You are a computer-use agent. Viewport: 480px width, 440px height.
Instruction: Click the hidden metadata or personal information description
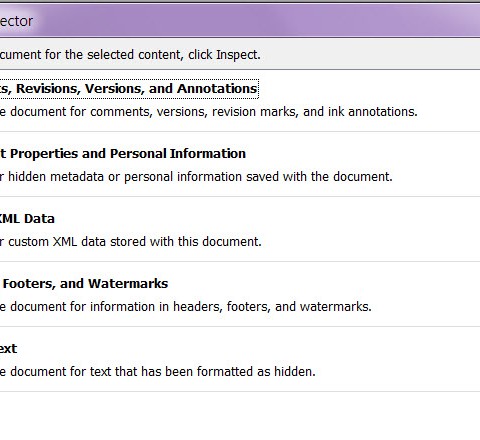pyautogui.click(x=196, y=177)
